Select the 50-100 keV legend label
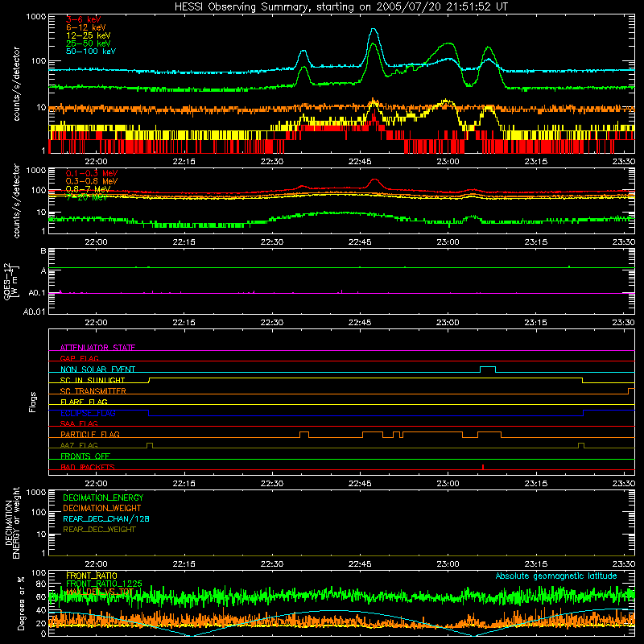The width and height of the screenshot is (644, 644). [x=91, y=52]
